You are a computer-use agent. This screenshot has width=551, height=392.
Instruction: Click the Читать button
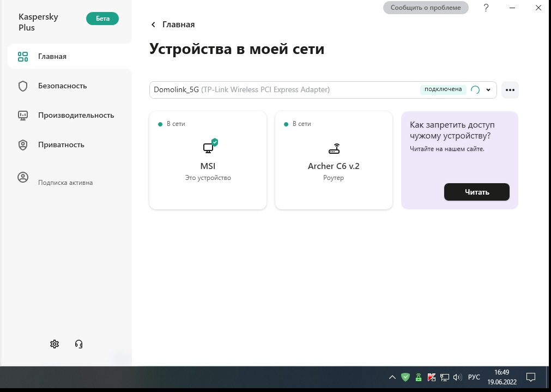[477, 192]
